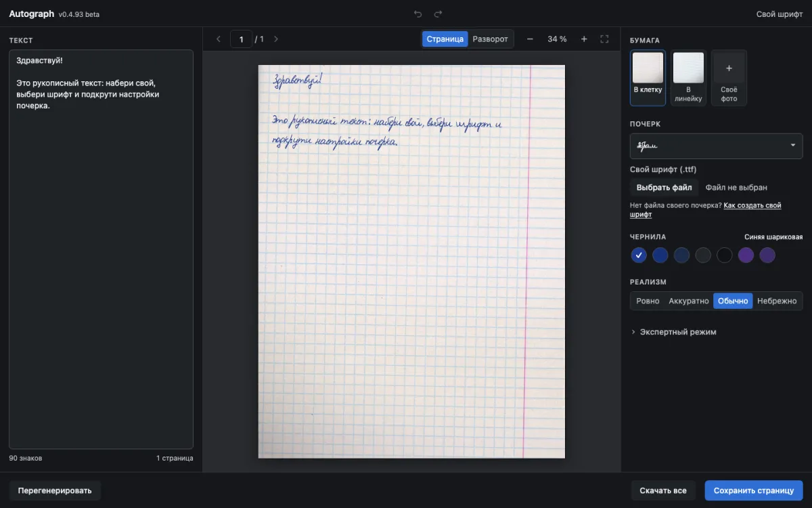Zoom out with the minus icon
812x508 pixels.
pyautogui.click(x=530, y=39)
